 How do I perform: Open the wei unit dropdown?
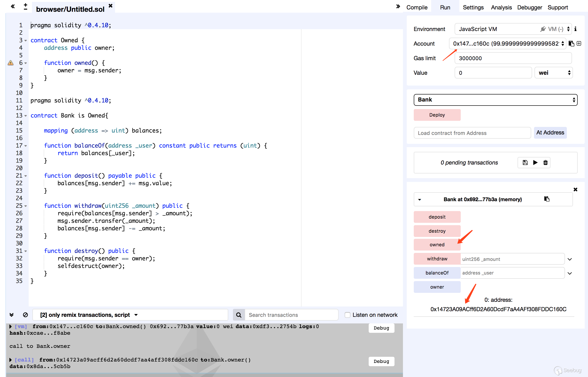[x=554, y=73]
